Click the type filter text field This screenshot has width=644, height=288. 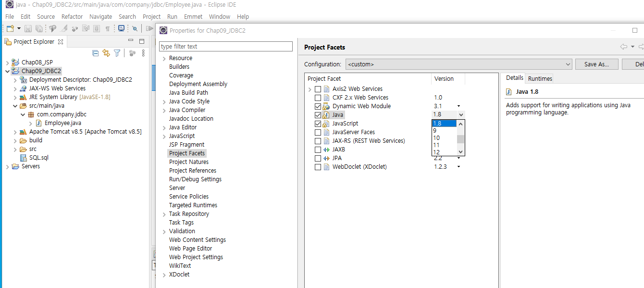226,47
